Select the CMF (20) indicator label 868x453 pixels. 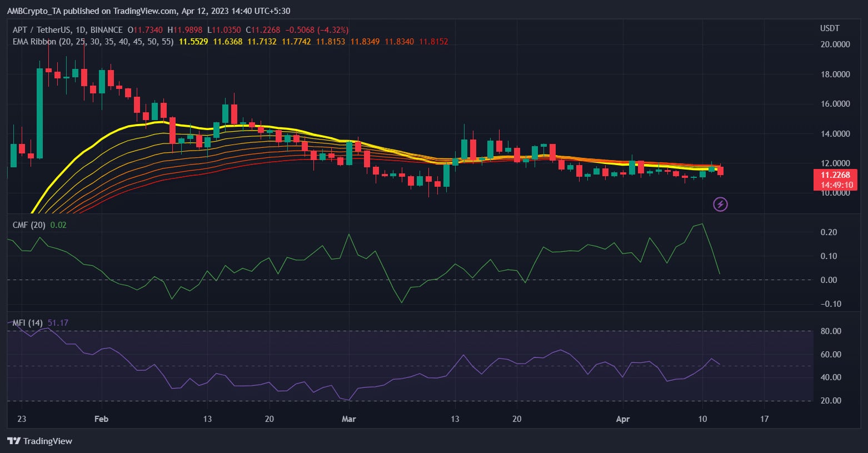29,225
